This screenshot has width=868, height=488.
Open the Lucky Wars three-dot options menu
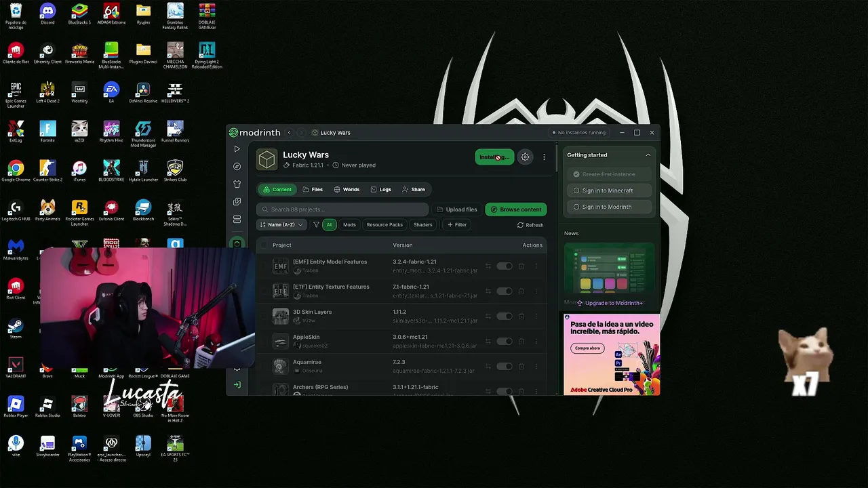pyautogui.click(x=544, y=157)
